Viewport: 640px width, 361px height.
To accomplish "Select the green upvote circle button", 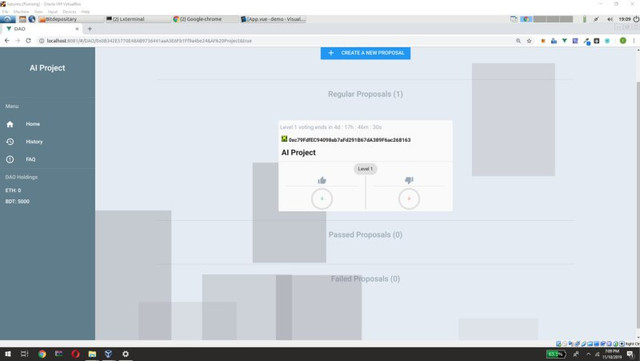I will click(322, 199).
